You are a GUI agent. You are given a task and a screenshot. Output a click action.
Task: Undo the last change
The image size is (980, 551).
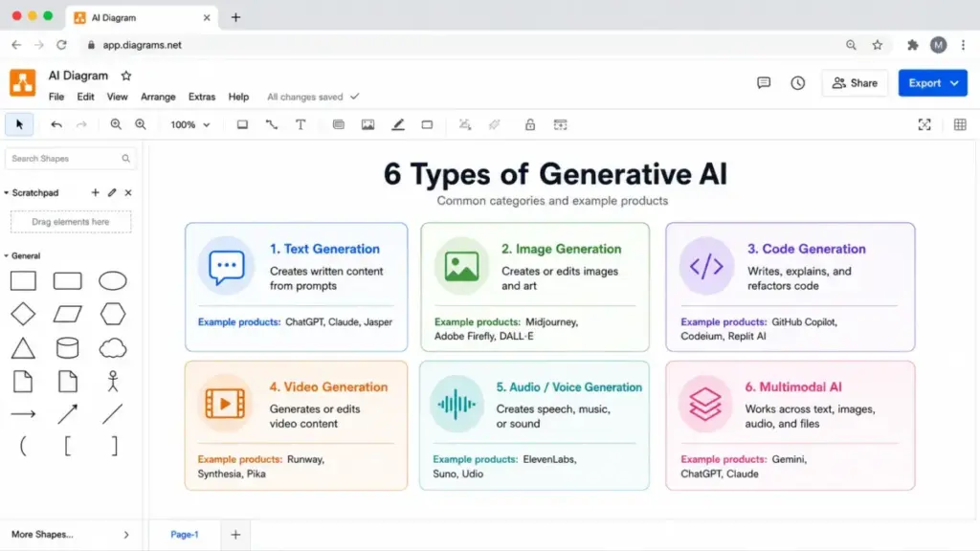point(56,124)
